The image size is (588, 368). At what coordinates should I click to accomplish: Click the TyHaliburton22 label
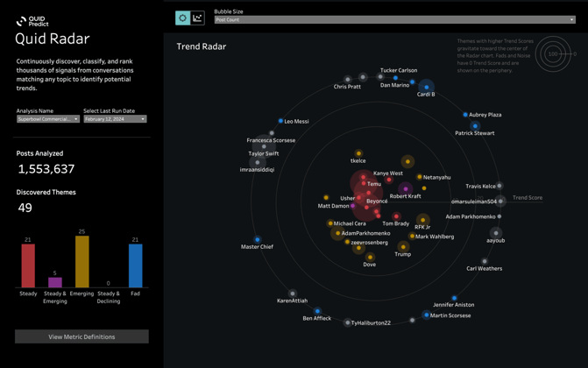click(371, 323)
